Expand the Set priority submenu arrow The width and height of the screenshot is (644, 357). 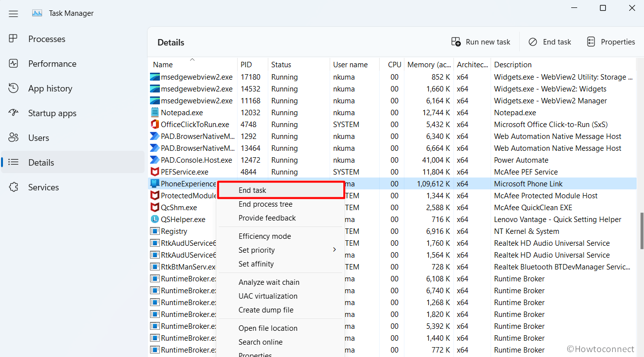335,250
